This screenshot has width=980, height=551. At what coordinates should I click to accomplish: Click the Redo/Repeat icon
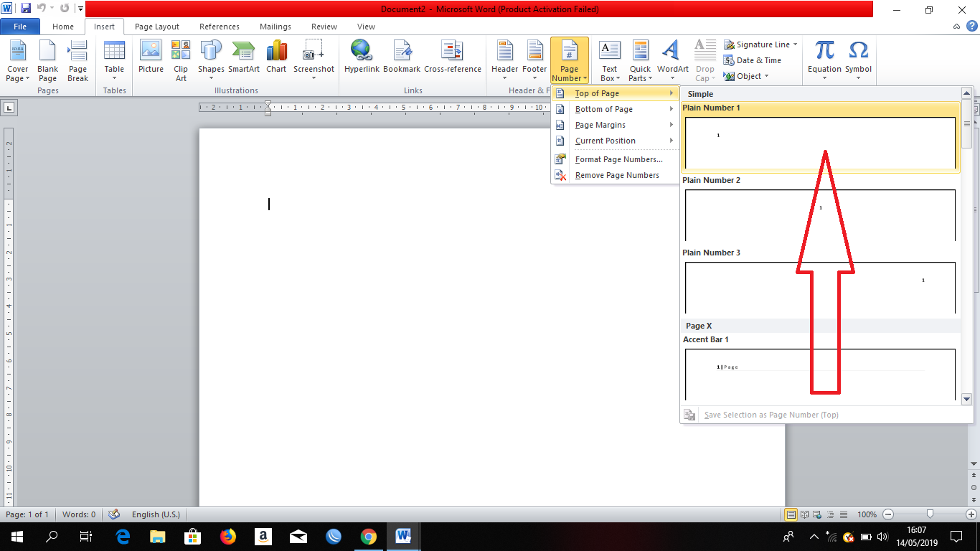[x=65, y=9]
